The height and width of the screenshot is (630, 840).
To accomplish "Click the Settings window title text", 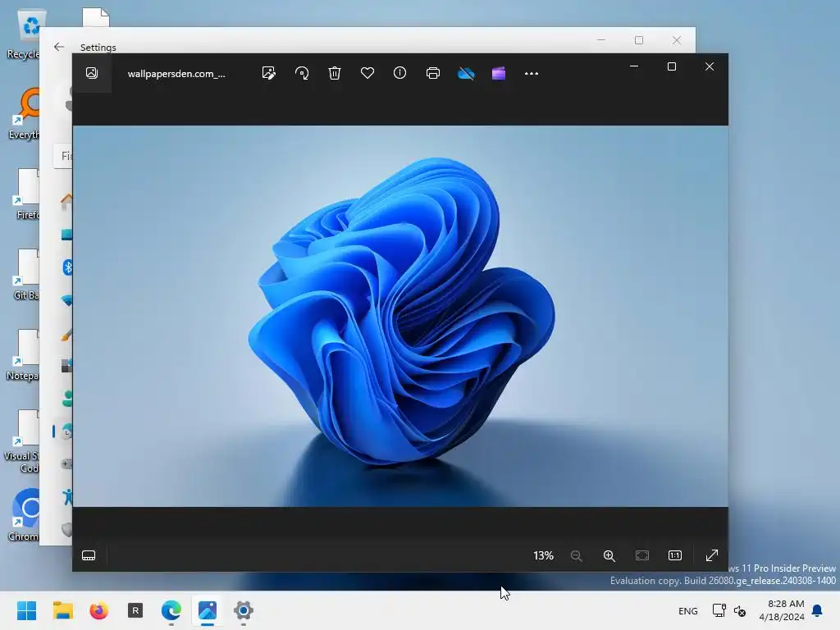I will pyautogui.click(x=98, y=47).
